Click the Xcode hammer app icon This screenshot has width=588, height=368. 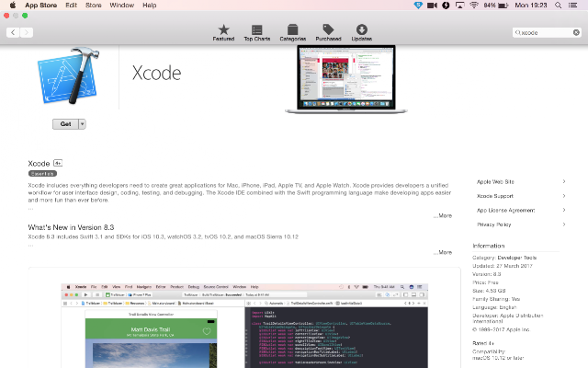(68, 75)
